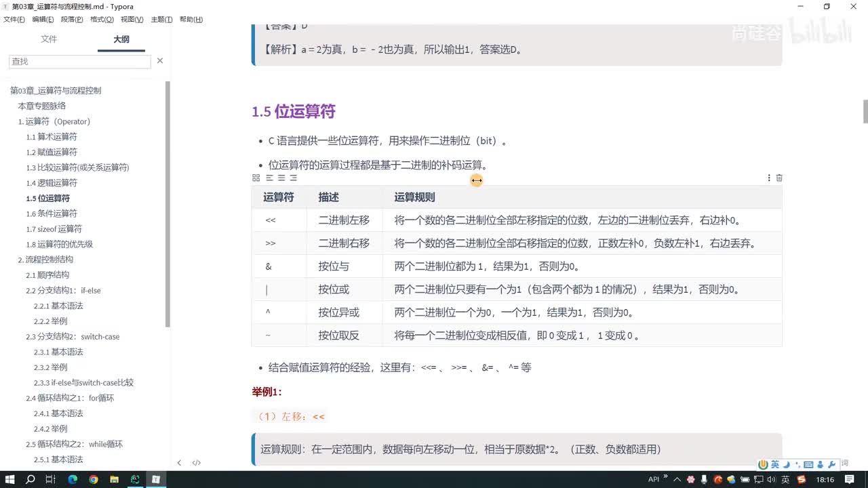
Task: Open the 格式(O) menu
Action: (x=102, y=19)
